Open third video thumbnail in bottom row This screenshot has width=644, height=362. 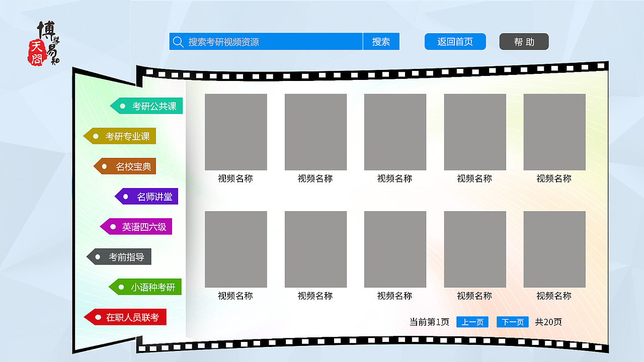pos(395,249)
